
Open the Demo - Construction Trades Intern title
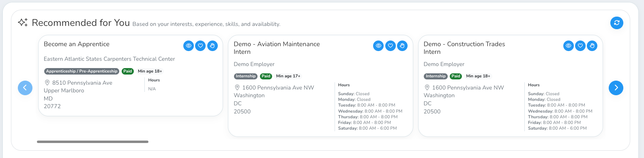tap(464, 48)
